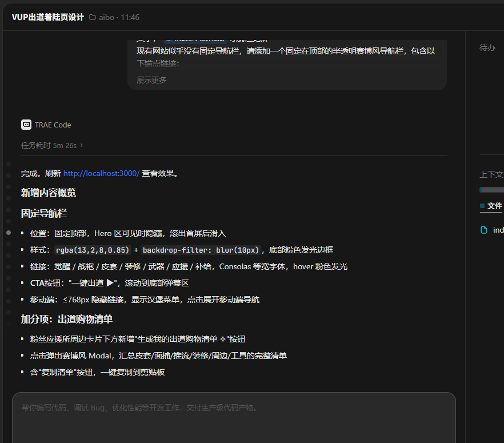This screenshot has height=443, width=504.
Task: Select the highlighted gray timeline dot
Action: click(9, 233)
